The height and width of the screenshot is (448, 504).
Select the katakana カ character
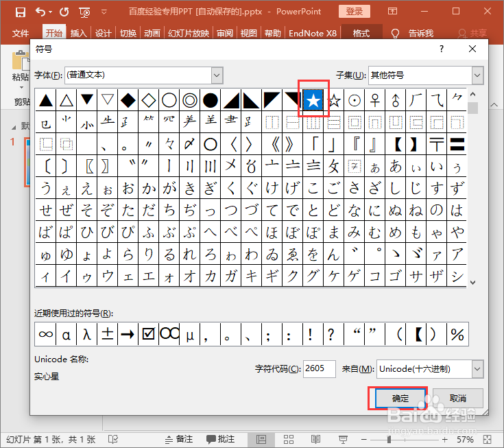211,276
